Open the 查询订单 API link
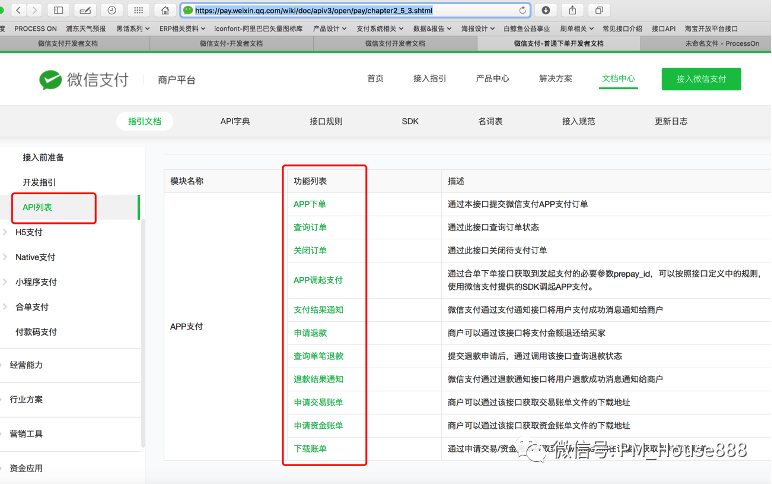This screenshot has width=772, height=484. pos(310,227)
